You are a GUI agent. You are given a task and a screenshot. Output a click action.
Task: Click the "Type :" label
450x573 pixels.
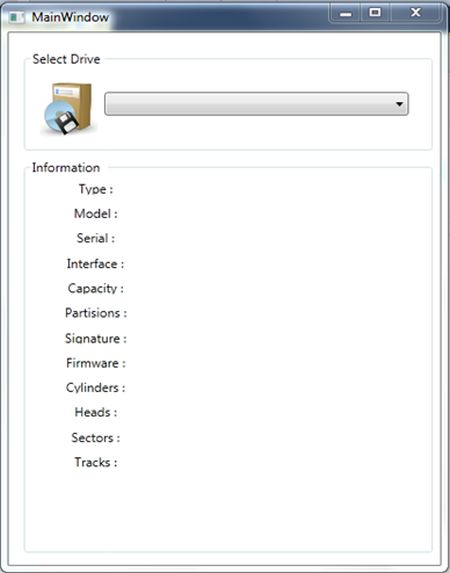point(96,189)
